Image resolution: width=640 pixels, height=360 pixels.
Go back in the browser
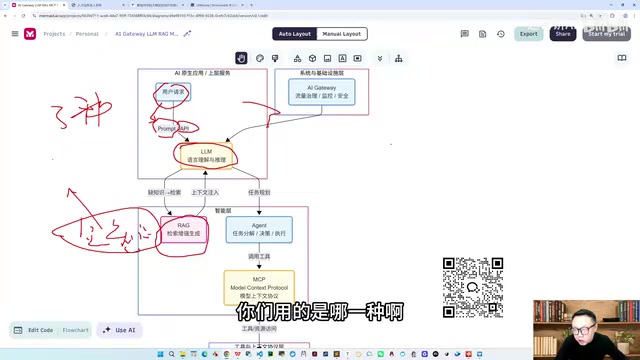coord(5,16)
